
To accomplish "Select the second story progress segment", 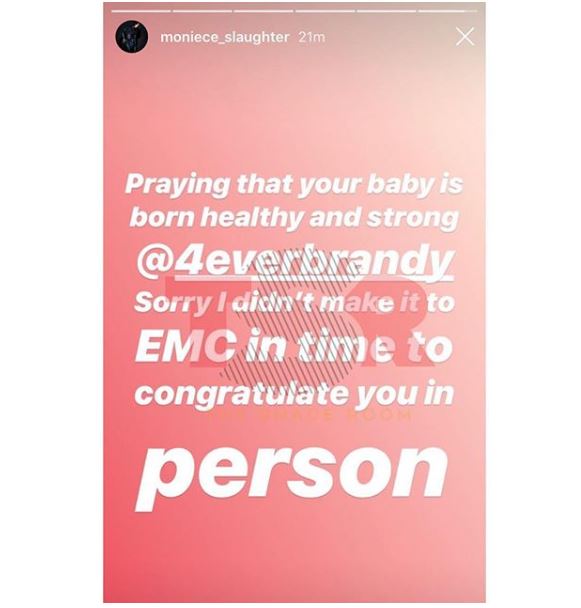I will coord(202,11).
